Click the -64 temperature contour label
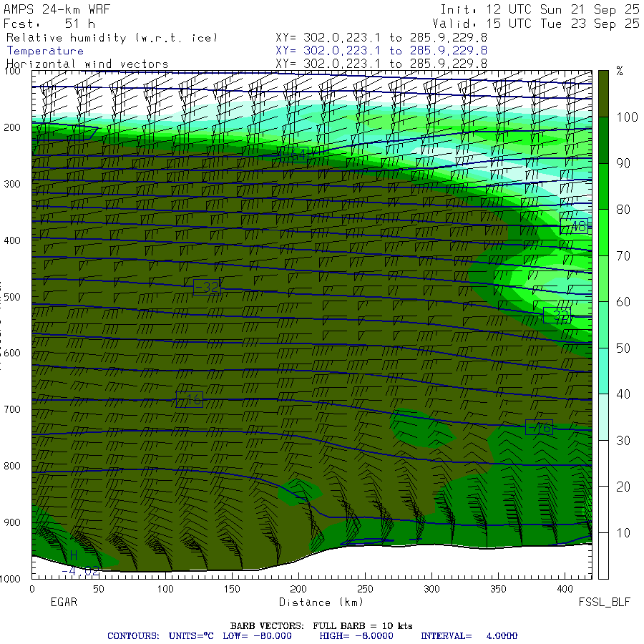 293,155
